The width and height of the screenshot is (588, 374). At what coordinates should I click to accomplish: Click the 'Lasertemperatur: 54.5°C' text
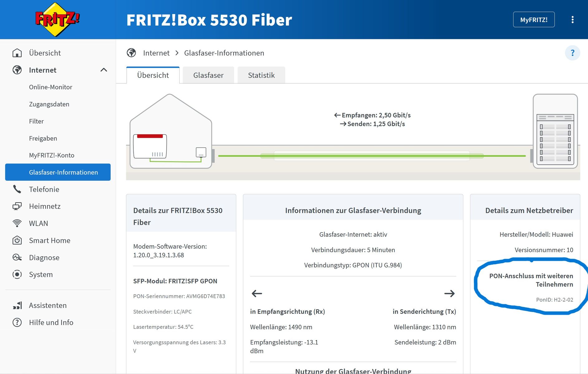coord(163,327)
